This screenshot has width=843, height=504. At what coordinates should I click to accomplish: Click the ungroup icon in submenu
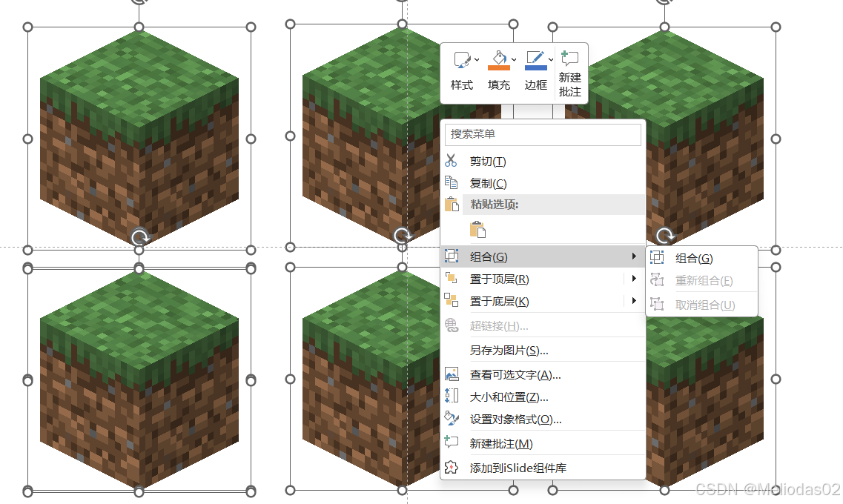click(657, 304)
